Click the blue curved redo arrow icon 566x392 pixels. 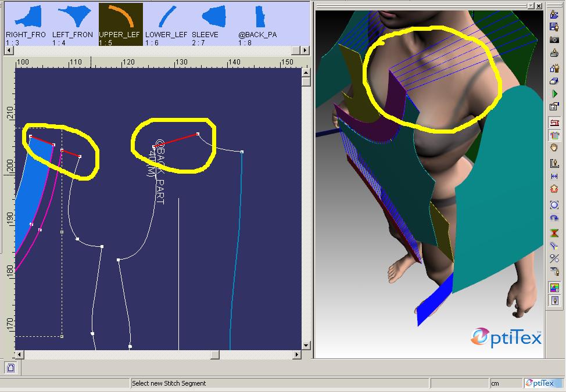[554, 217]
